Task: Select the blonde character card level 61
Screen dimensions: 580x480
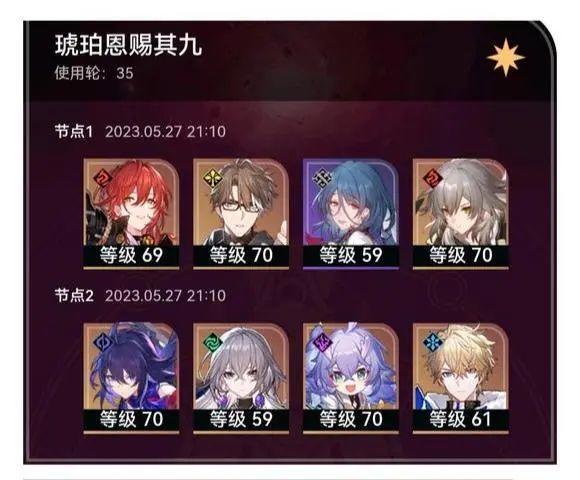Action: pos(461,378)
